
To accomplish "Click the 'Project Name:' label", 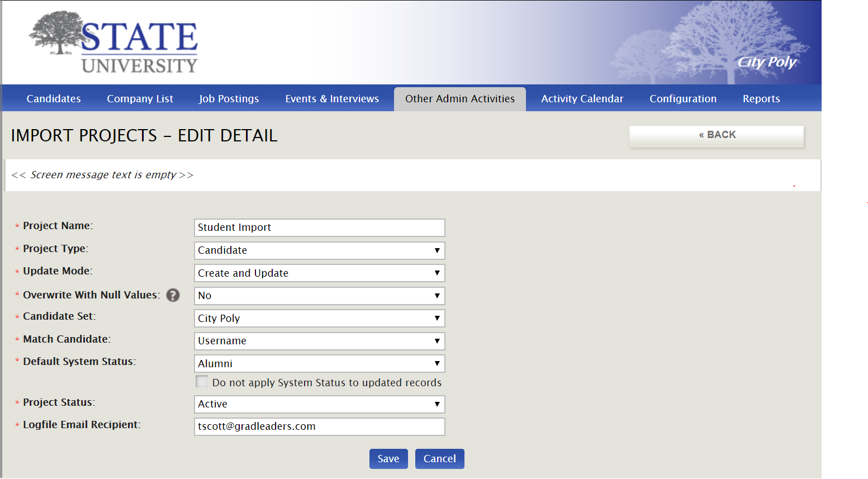I will click(x=58, y=226).
